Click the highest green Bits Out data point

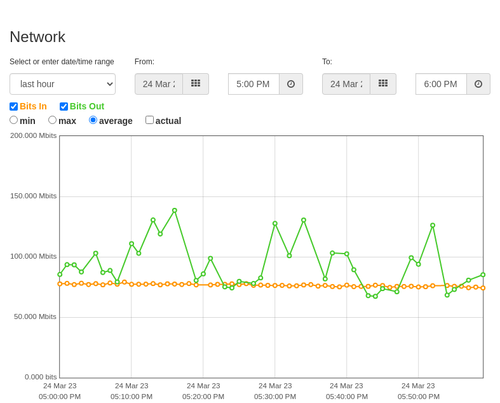point(174,211)
